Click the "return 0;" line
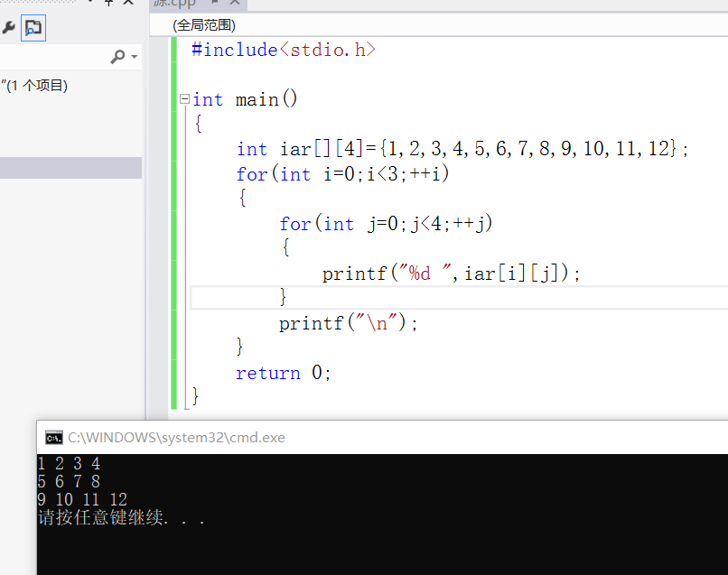Viewport: 728px width, 575px height. (x=284, y=373)
